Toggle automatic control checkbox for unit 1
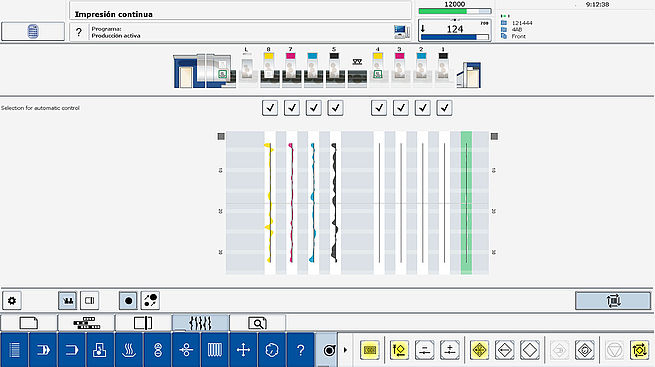The width and height of the screenshot is (655, 367). coord(444,108)
